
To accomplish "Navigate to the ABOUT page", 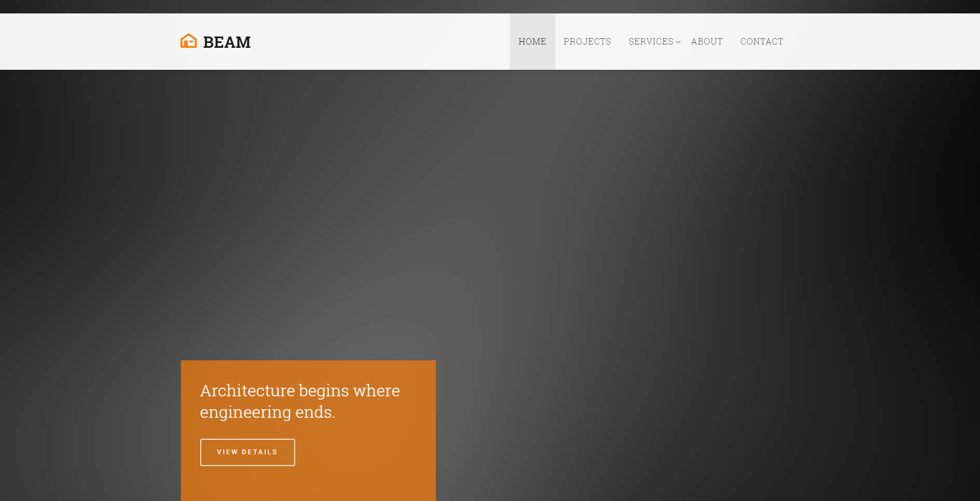I will click(707, 41).
